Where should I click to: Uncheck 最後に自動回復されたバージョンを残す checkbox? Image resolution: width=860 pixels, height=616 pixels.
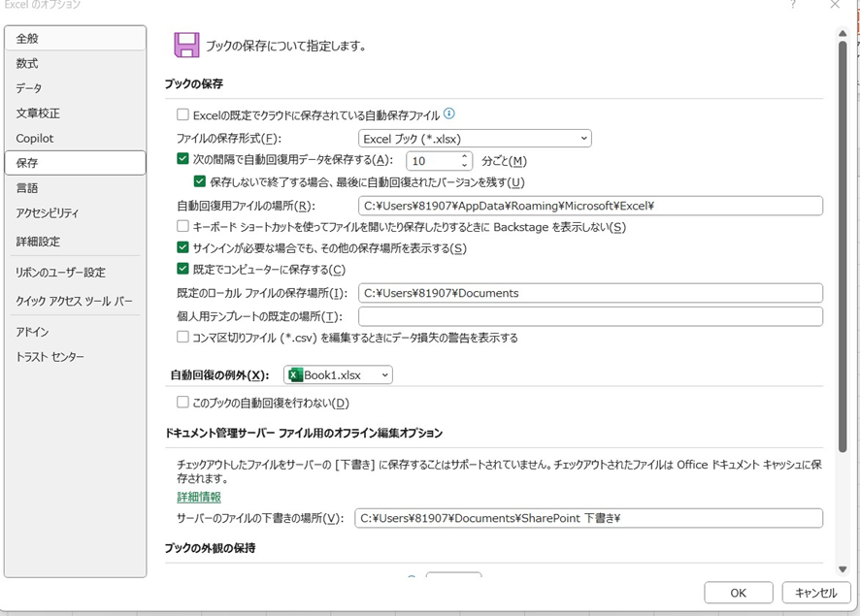200,181
